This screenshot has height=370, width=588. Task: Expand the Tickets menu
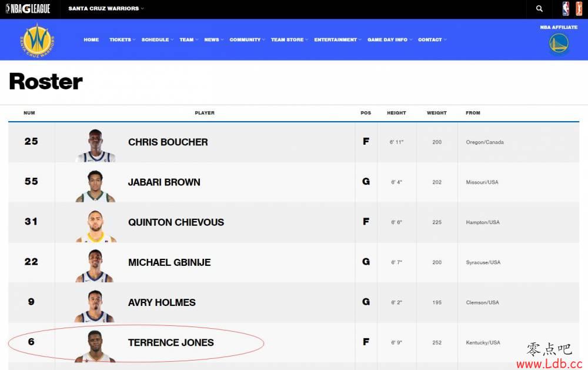[x=122, y=39]
